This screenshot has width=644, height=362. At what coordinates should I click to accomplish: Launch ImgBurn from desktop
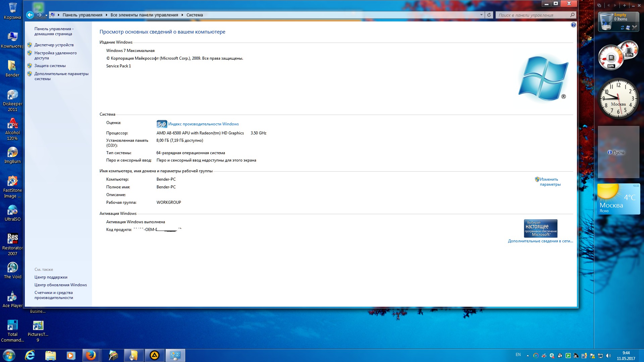[12, 156]
